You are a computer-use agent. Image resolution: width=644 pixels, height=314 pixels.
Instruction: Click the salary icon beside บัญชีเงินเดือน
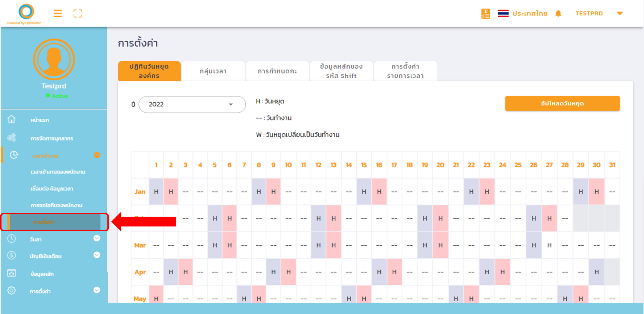click(x=11, y=255)
